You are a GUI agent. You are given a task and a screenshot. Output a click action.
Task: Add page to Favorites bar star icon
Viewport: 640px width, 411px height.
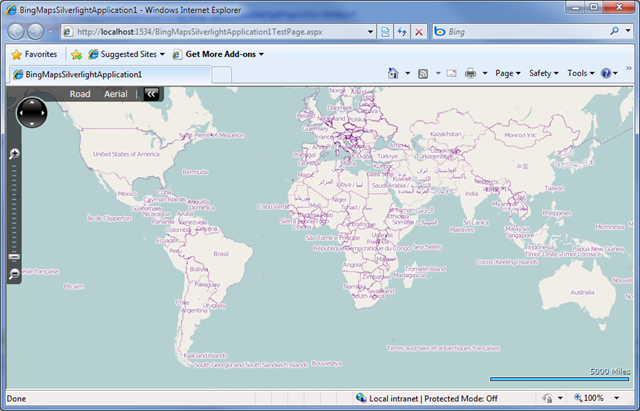pos(76,54)
